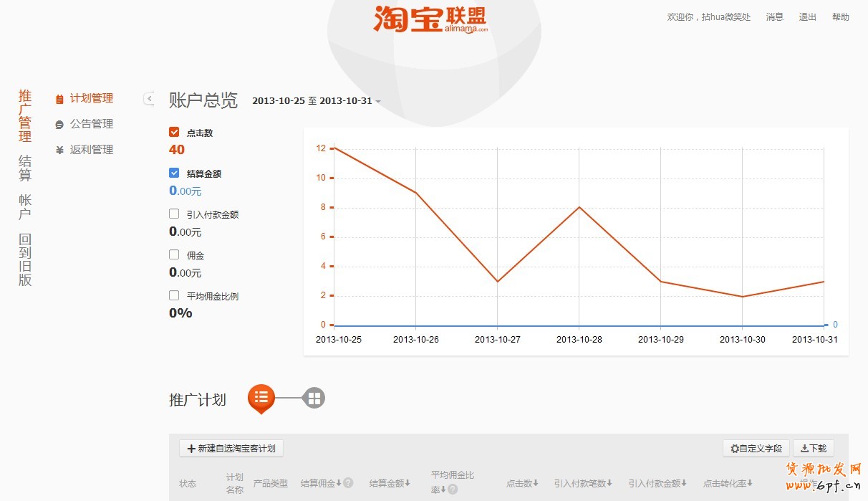This screenshot has width=868, height=501.
Task: Switch to the grid view icon for 推广计划
Action: point(314,399)
